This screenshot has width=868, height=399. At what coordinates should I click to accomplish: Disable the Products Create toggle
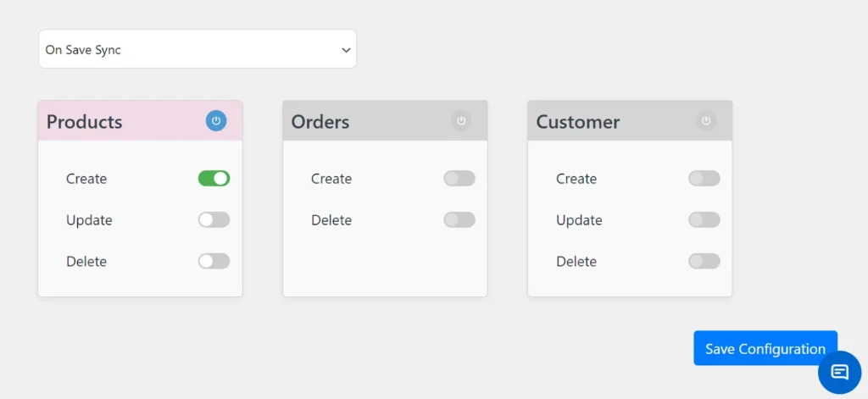(x=214, y=179)
